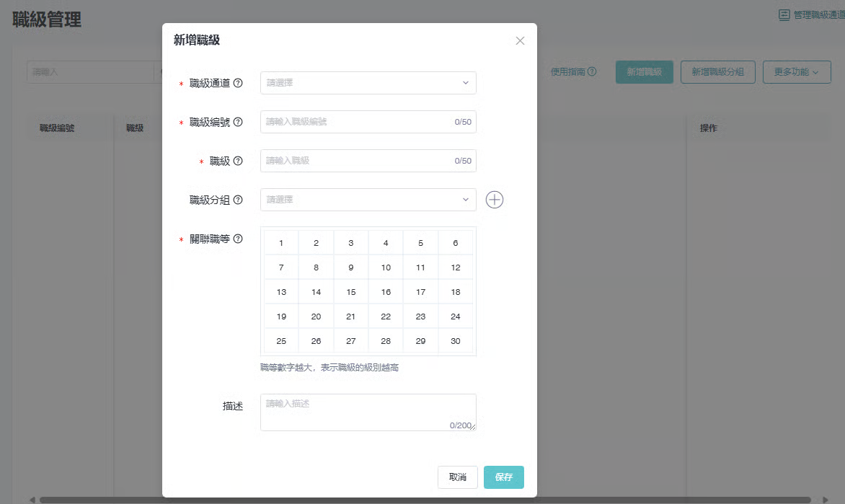845x504 pixels.
Task: Expand the 職級分組 dropdown
Action: click(x=368, y=200)
